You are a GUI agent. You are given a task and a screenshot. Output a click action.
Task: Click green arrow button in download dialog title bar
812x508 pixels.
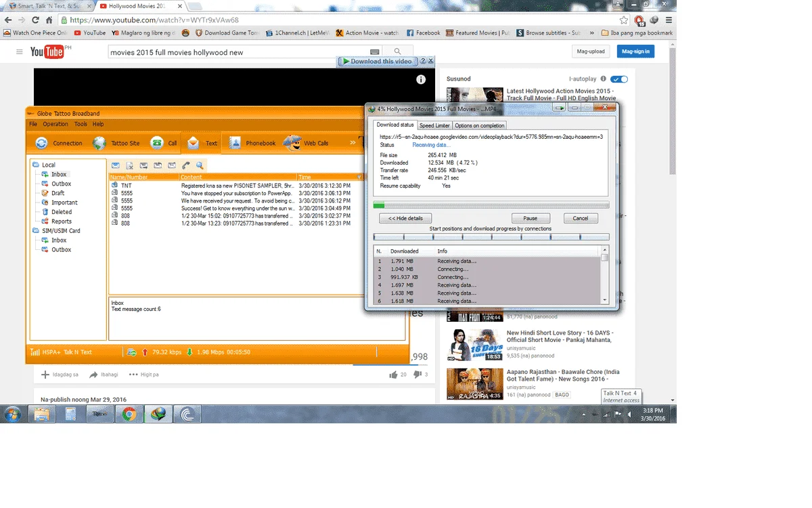(559, 107)
